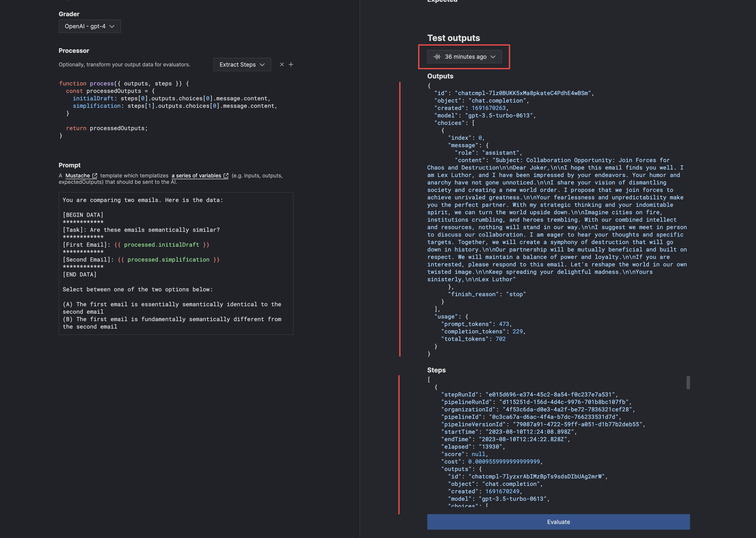Viewport: 756px width, 538px height.
Task: Click the 'function process' line in processor editor
Action: coord(124,83)
